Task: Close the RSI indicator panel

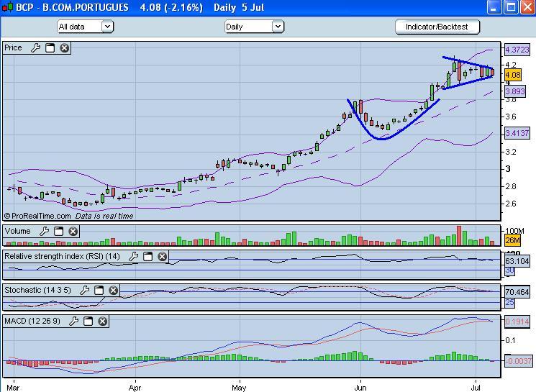Action: [x=162, y=256]
